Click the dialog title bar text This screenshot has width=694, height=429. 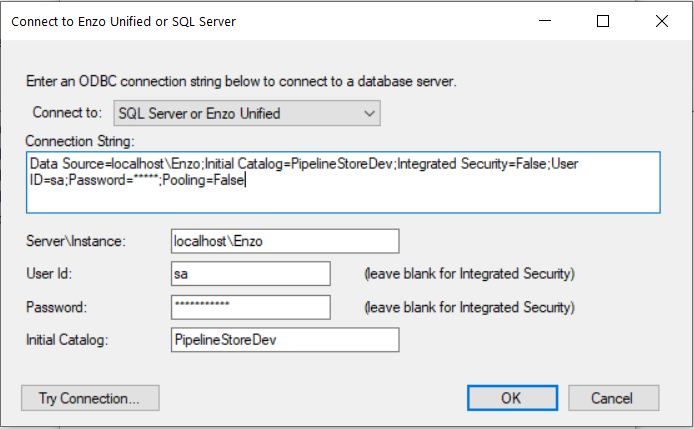(x=123, y=22)
